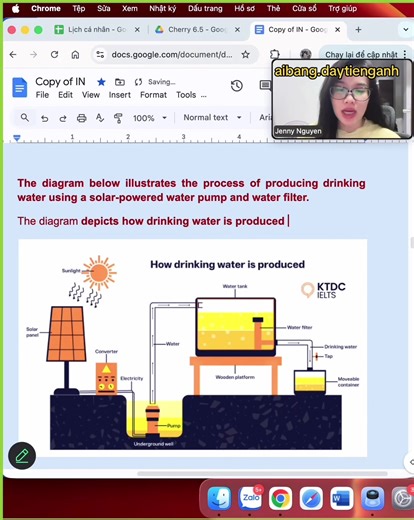Open Chrome extensions puzzle icon
414x520 pixels.
274,54
